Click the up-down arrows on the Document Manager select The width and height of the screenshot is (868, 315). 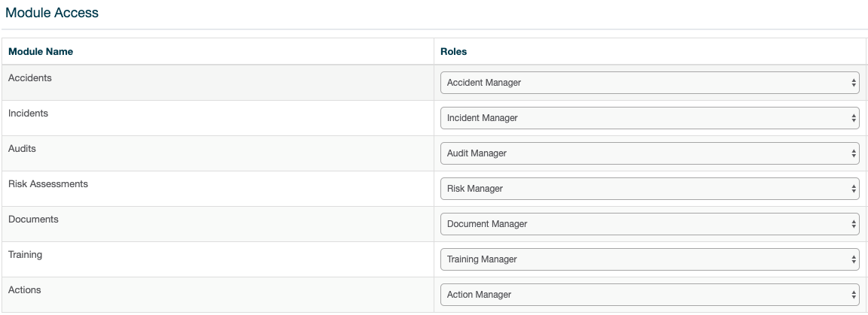(854, 224)
